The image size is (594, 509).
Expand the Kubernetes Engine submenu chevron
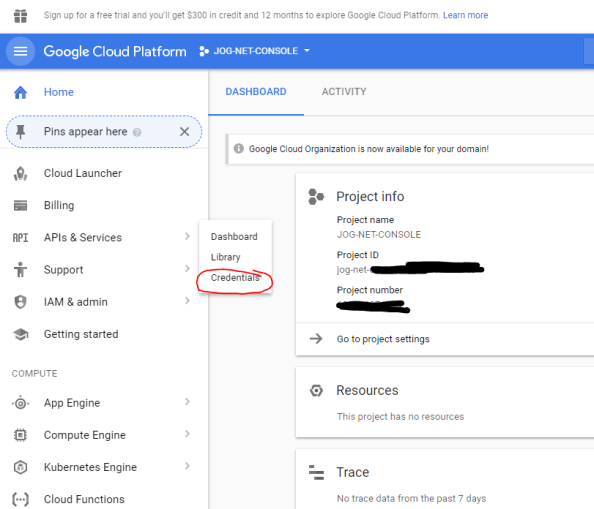187,466
